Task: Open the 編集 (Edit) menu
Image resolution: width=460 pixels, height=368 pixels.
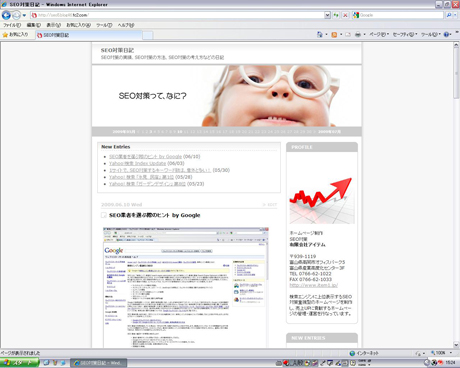Action: (33, 25)
